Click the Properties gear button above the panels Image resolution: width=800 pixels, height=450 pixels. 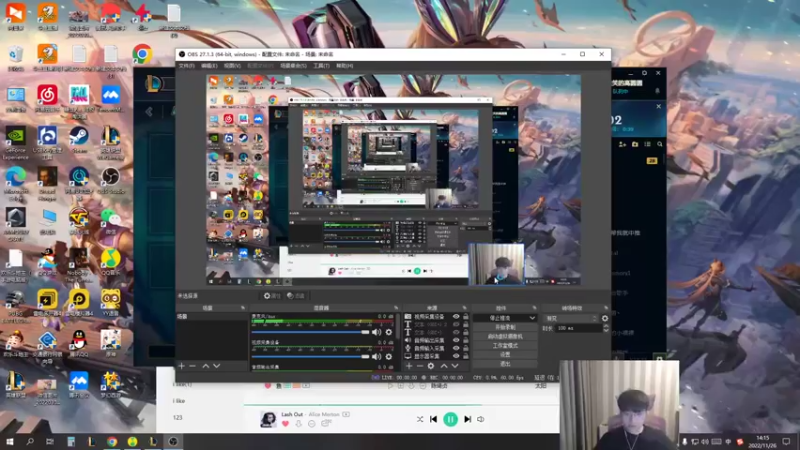272,296
